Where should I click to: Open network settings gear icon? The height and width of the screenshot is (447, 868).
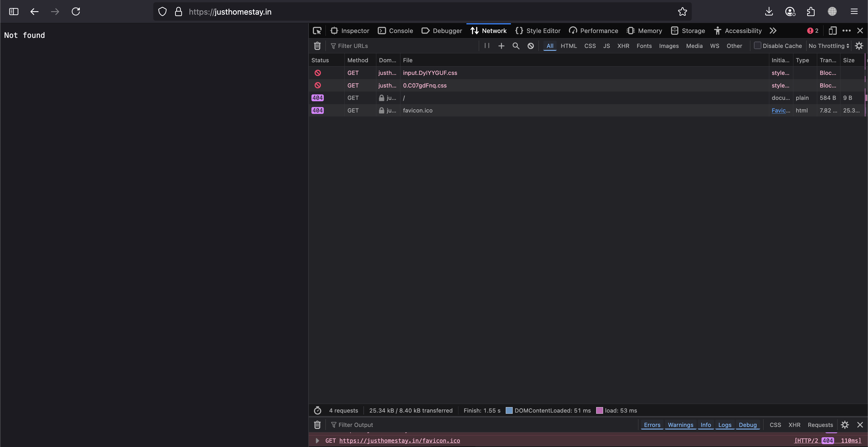[x=859, y=46]
